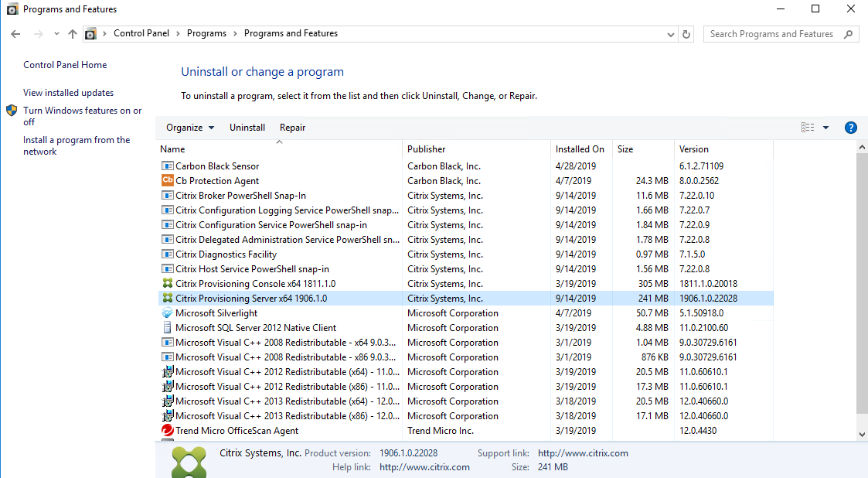This screenshot has height=478, width=868.
Task: Click the Visual C++ 2008 x86 Redistributable icon
Action: (167, 357)
